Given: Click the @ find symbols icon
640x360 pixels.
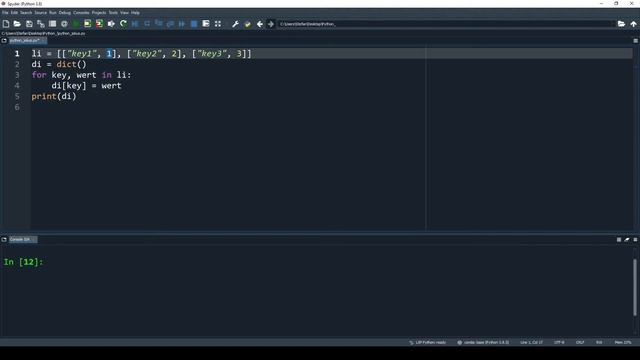Looking at the screenshot, I should (64, 24).
